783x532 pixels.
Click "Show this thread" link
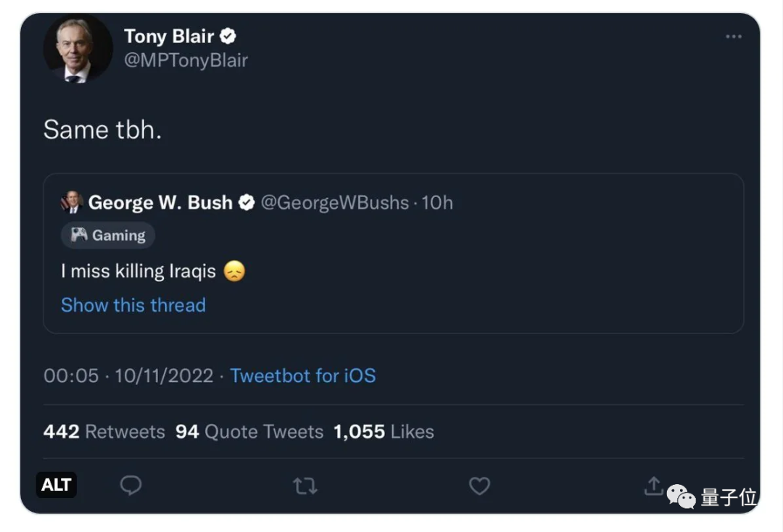coord(133,305)
